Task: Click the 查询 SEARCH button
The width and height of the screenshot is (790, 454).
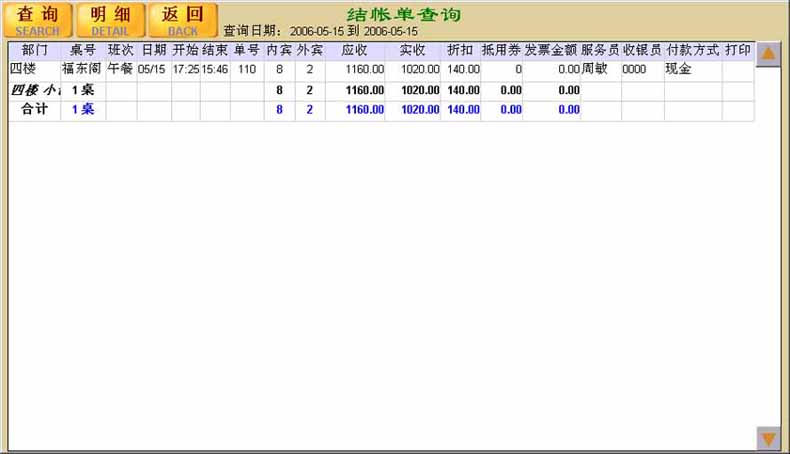Action: (x=38, y=19)
